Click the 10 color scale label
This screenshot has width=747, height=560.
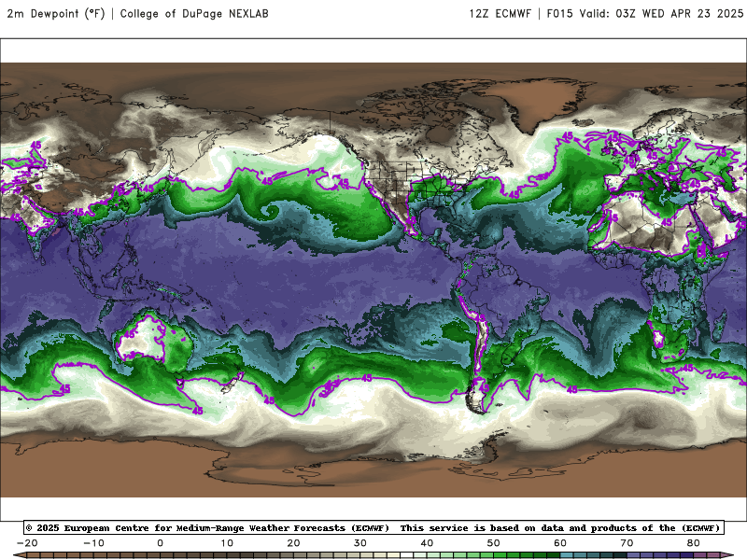pos(227,543)
